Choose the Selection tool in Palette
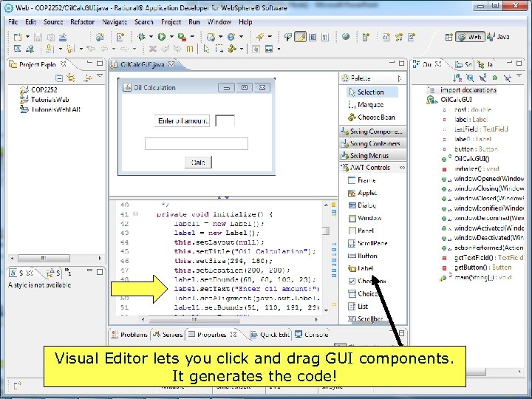Viewport: 532px width, 399px height. [x=372, y=92]
